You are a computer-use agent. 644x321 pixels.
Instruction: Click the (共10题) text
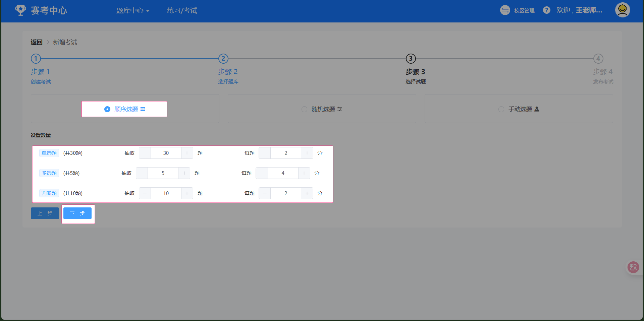click(x=73, y=193)
